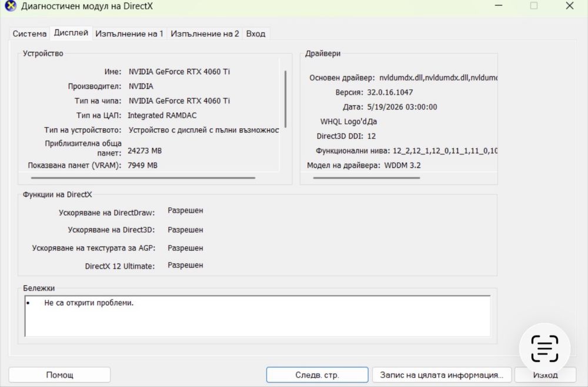Minimize the DirectX diagnostic window
This screenshot has width=588, height=387.
coord(499,6)
